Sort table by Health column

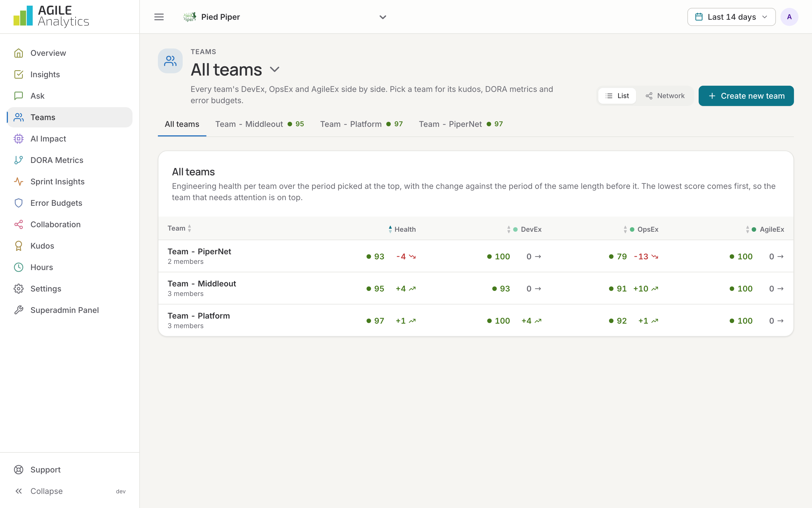tap(402, 229)
